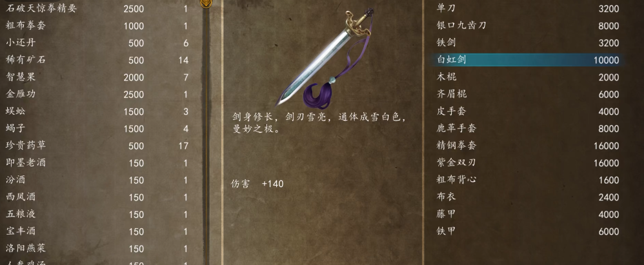644x265 pixels.
Task: Choose 银口九齿刀 shop item
Action: (528, 25)
